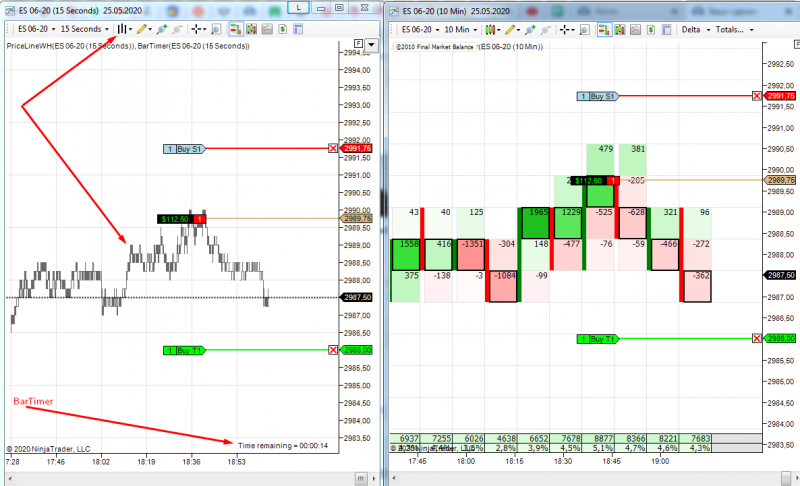
Task: Cancel Buy T1 target order in 15 Seconds chart
Action: point(333,350)
